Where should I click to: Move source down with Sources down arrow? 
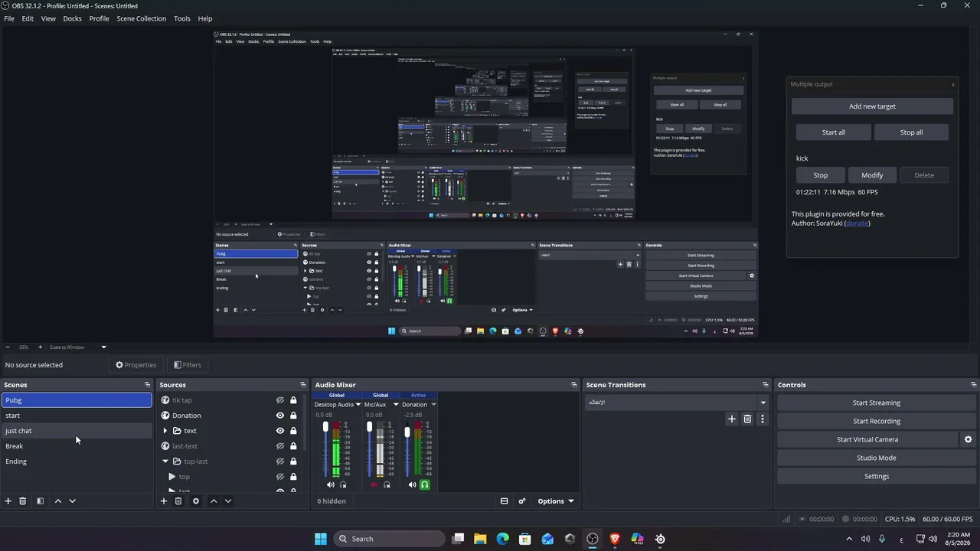point(228,501)
